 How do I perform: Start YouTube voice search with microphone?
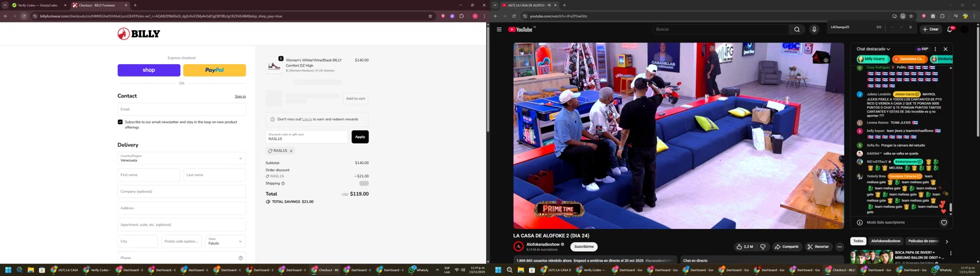814,29
